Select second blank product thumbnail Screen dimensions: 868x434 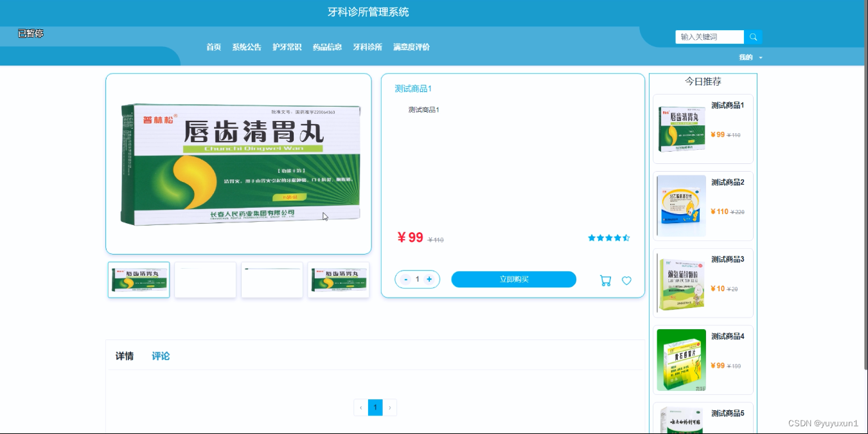[206, 280]
